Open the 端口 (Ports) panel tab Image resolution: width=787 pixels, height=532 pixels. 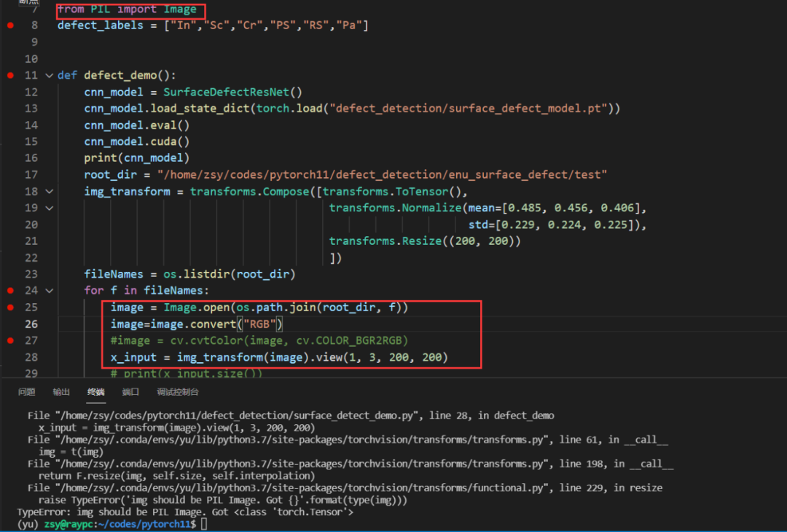(x=130, y=392)
